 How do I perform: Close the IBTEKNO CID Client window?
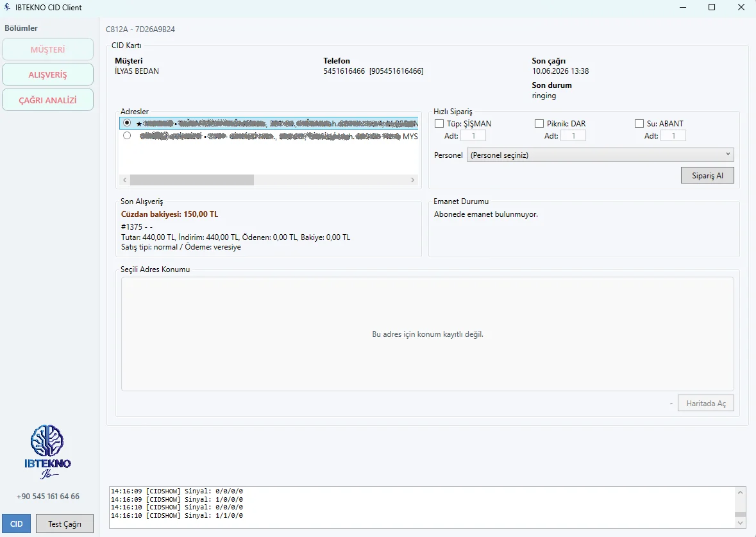click(x=741, y=7)
